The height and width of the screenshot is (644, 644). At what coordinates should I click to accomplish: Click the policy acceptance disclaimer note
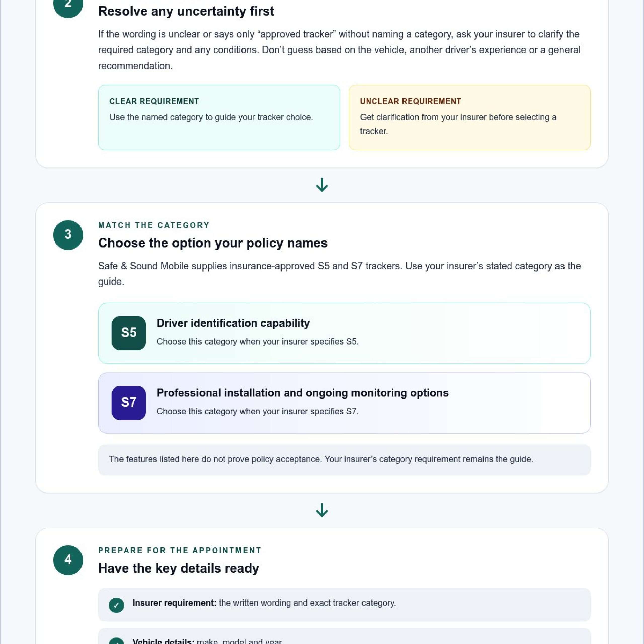pyautogui.click(x=344, y=459)
